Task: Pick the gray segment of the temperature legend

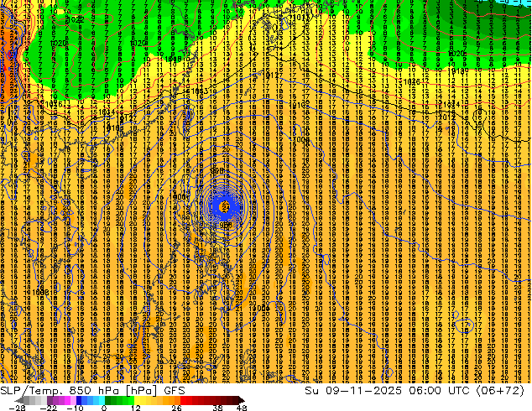Action: pyautogui.click(x=35, y=400)
